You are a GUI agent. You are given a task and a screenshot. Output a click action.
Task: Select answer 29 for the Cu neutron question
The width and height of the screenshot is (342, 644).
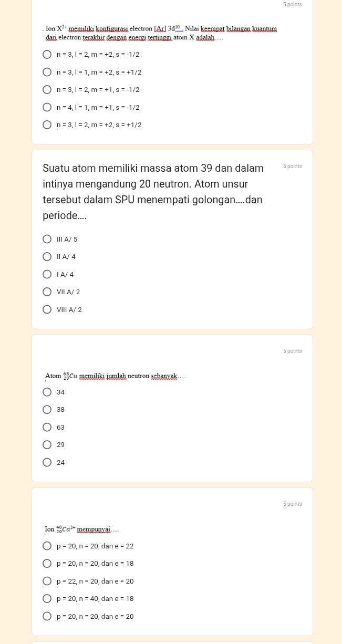(x=47, y=444)
